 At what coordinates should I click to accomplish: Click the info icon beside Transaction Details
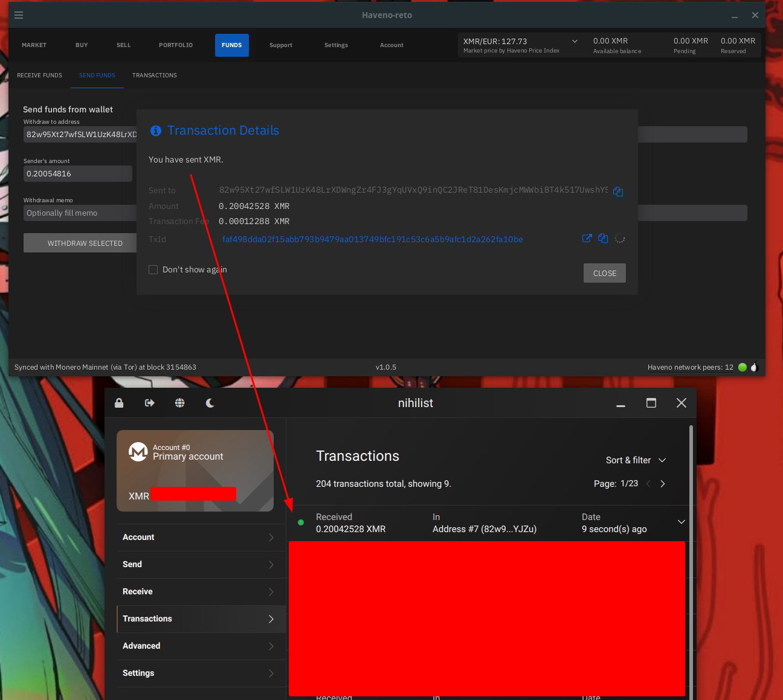(156, 130)
